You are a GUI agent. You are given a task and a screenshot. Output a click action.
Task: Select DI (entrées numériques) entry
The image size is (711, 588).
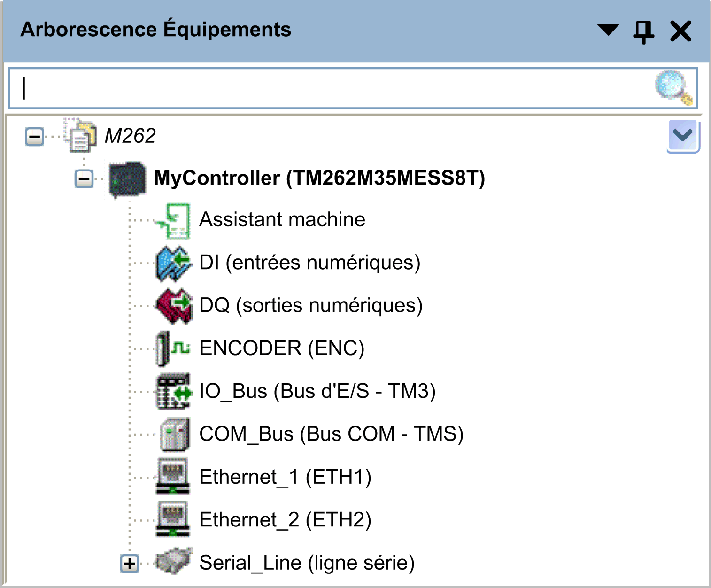310,263
